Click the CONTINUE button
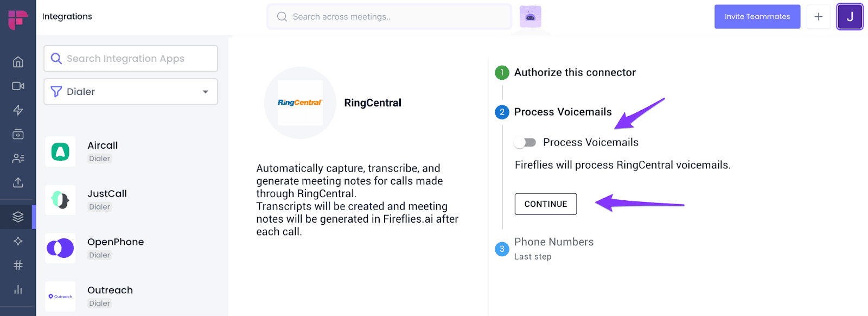Image resolution: width=868 pixels, height=316 pixels. 545,204
